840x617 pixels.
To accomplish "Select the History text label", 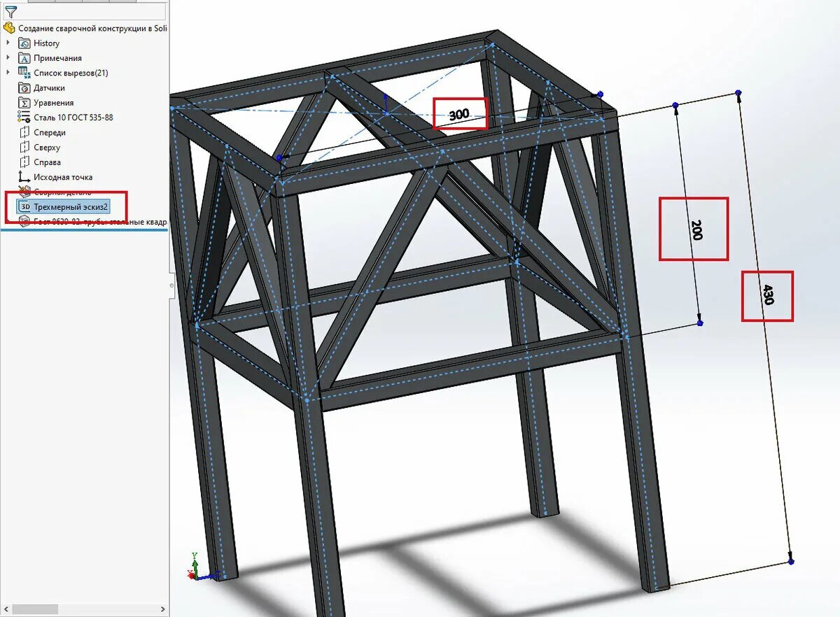I will coord(47,43).
